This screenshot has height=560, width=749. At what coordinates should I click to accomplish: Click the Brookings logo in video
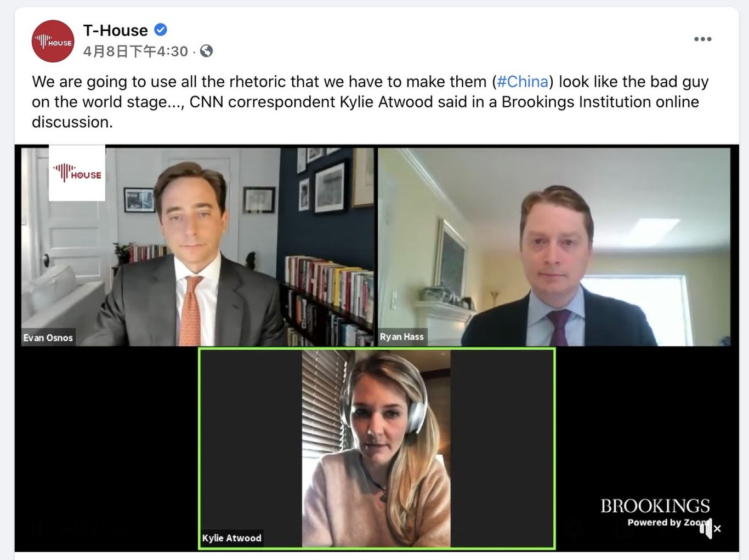pyautogui.click(x=655, y=506)
